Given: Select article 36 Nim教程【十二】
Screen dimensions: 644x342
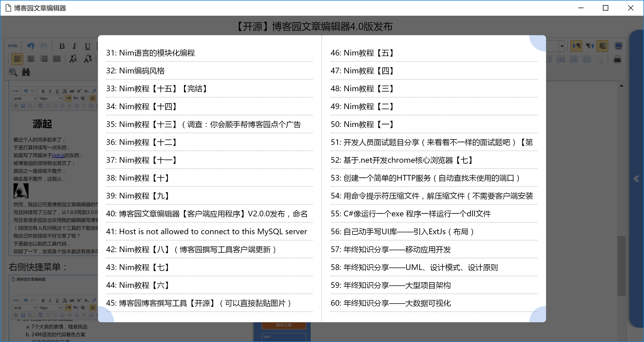Looking at the screenshot, I should coord(209,142).
